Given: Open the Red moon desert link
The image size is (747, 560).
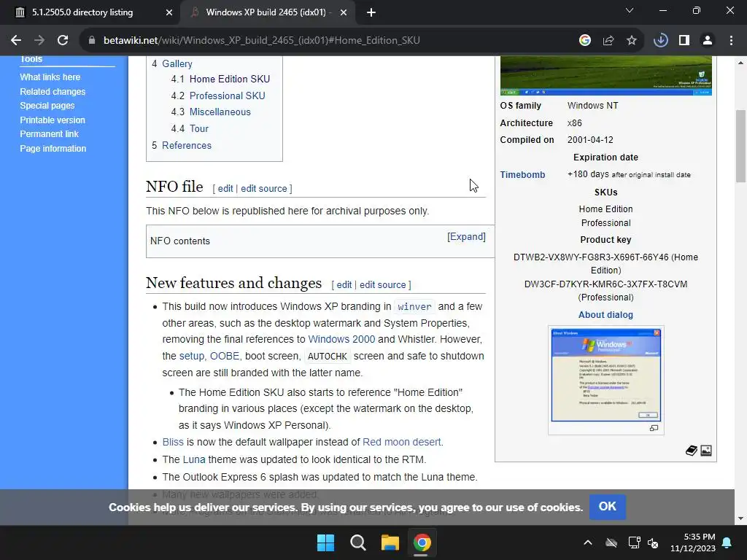Looking at the screenshot, I should 402,442.
